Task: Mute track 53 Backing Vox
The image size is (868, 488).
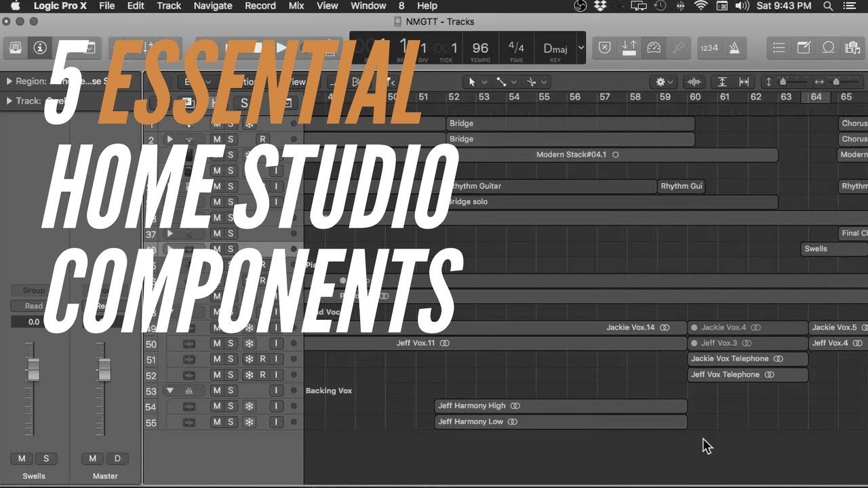Action: coord(217,390)
